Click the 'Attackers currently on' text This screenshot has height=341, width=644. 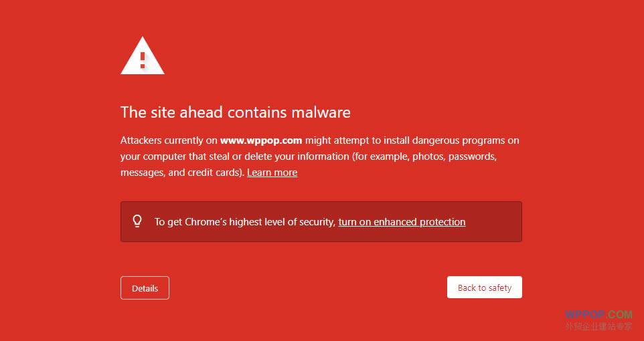169,140
